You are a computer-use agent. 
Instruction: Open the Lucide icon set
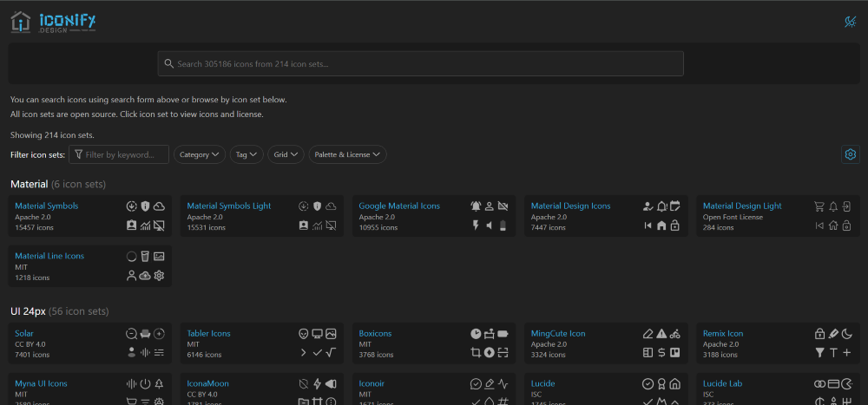(542, 383)
